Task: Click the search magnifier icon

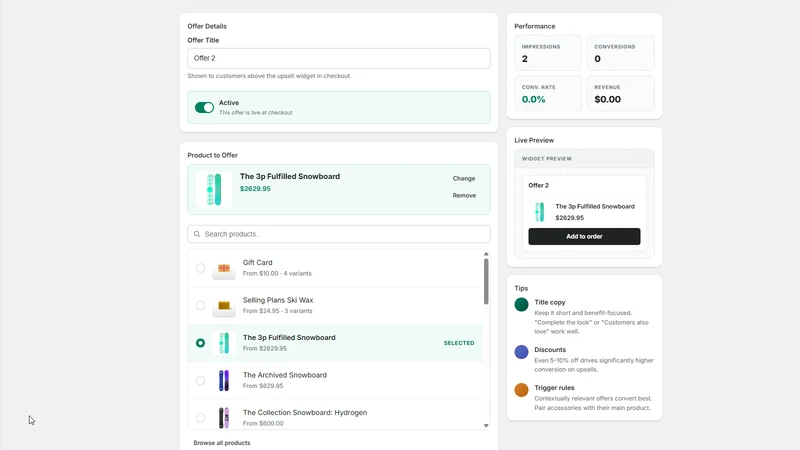Action: tap(197, 234)
